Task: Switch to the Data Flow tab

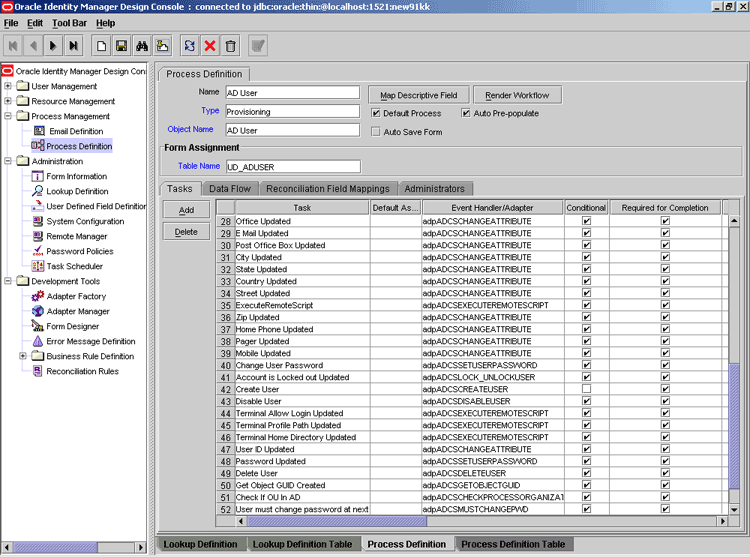Action: (x=230, y=189)
